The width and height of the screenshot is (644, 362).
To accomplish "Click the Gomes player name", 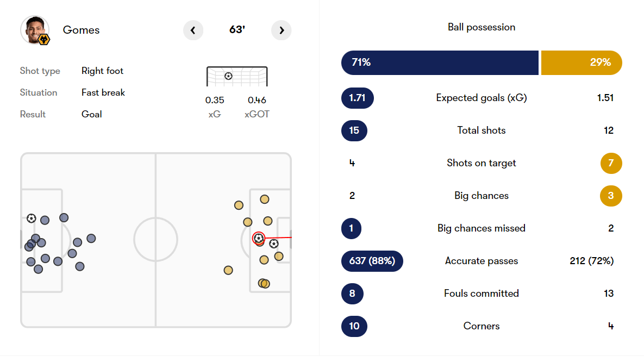I will (81, 30).
